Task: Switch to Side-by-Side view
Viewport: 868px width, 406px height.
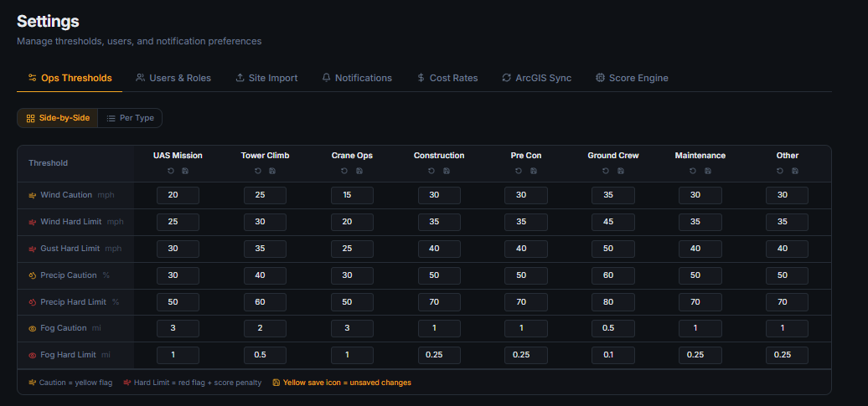Action: coord(58,118)
